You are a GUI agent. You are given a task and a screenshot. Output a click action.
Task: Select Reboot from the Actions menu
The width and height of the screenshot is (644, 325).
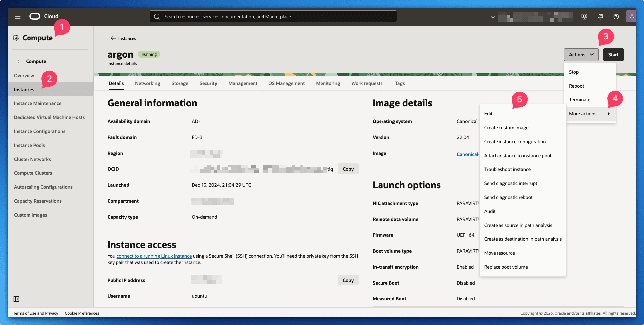click(590, 86)
